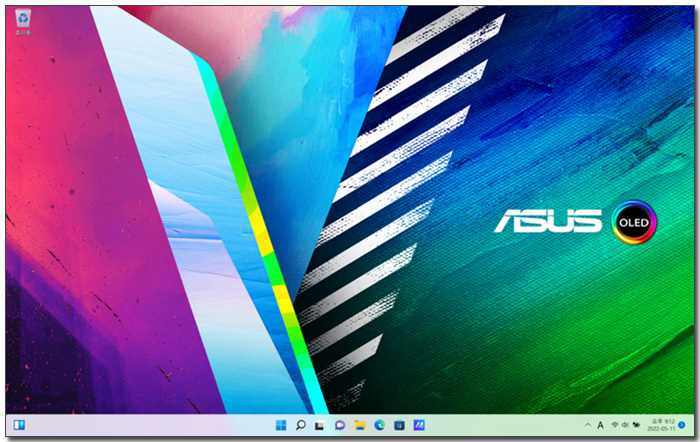Open File Explorer from the taskbar
The height and width of the screenshot is (442, 700).
[x=360, y=425]
